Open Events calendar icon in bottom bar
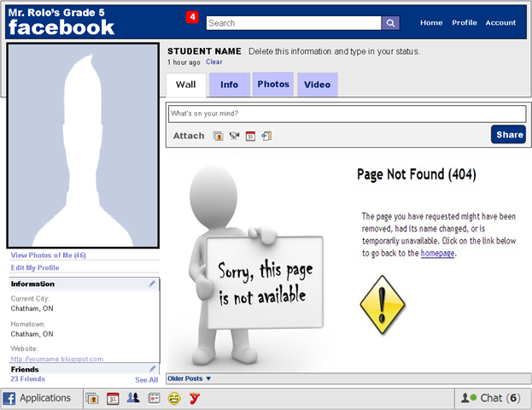532x410 pixels. 113,398
